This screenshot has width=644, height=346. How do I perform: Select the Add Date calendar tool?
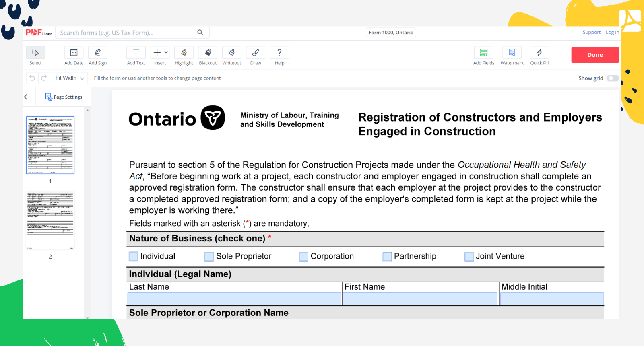(74, 53)
